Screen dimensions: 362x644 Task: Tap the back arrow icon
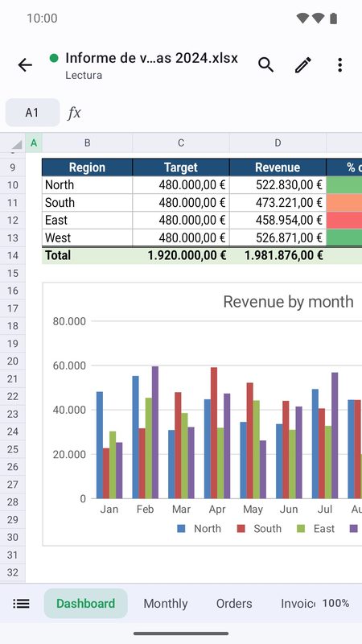(x=25, y=65)
